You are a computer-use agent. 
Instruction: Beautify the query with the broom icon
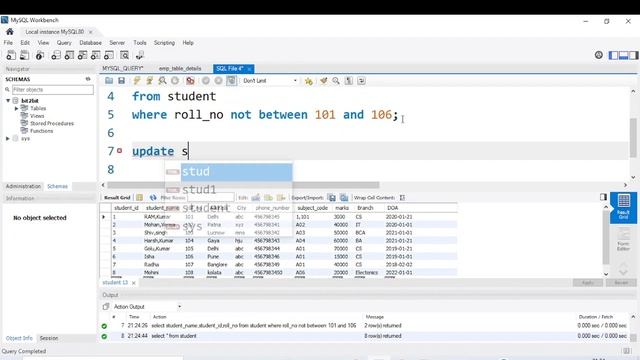pos(323,81)
